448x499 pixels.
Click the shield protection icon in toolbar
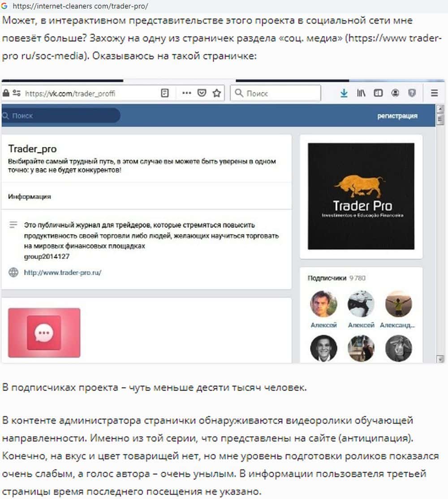tap(412, 93)
